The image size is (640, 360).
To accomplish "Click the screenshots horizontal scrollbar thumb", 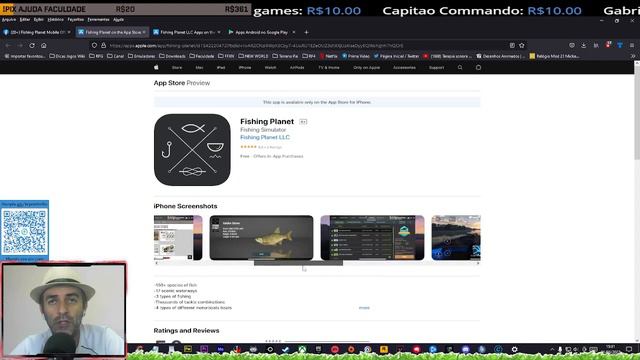I will click(x=298, y=263).
